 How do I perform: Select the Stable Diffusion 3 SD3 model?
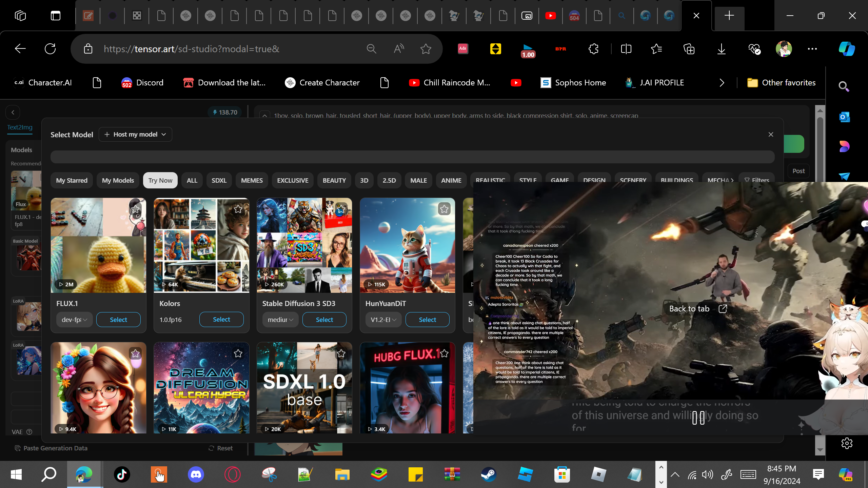pyautogui.click(x=324, y=320)
